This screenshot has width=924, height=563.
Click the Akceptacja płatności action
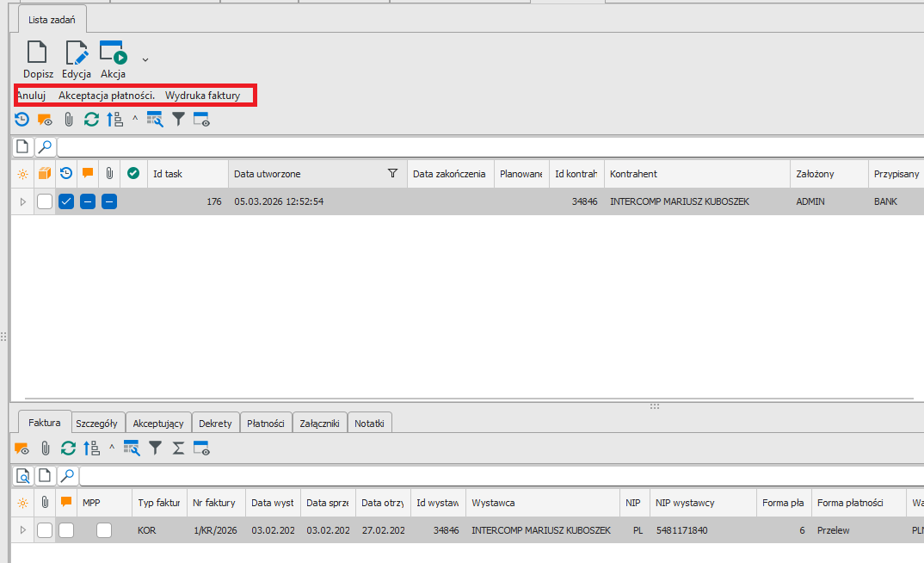click(x=106, y=96)
